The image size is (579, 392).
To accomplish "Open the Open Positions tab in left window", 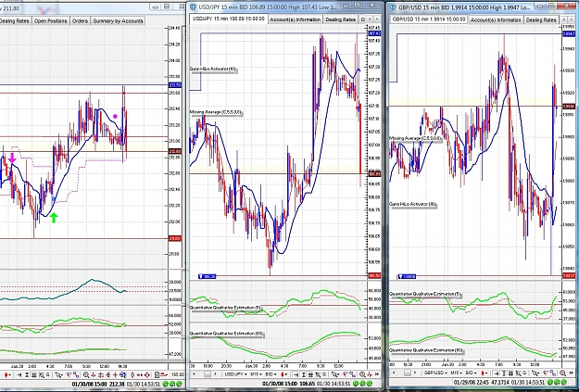I will pos(51,21).
